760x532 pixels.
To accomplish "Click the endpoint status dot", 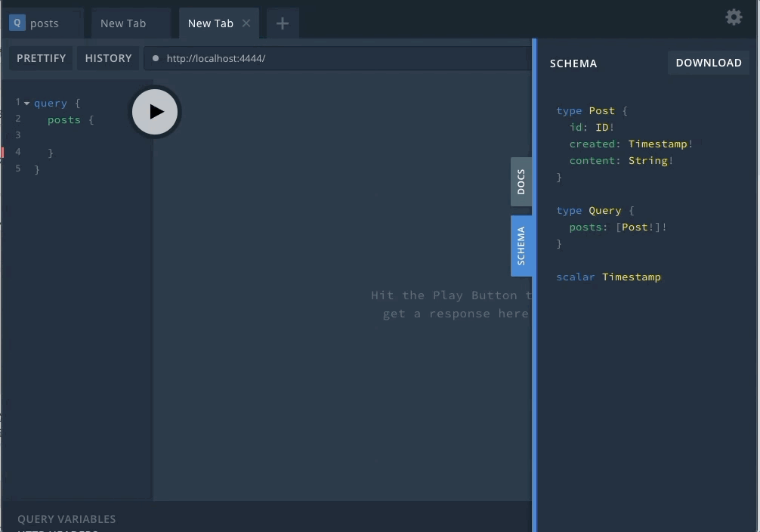I will coord(156,58).
